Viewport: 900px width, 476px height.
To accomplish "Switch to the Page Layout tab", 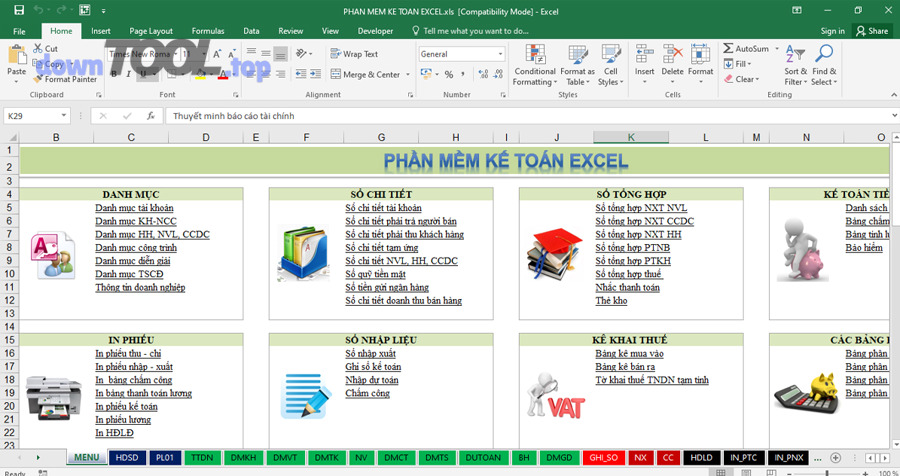I will point(151,31).
